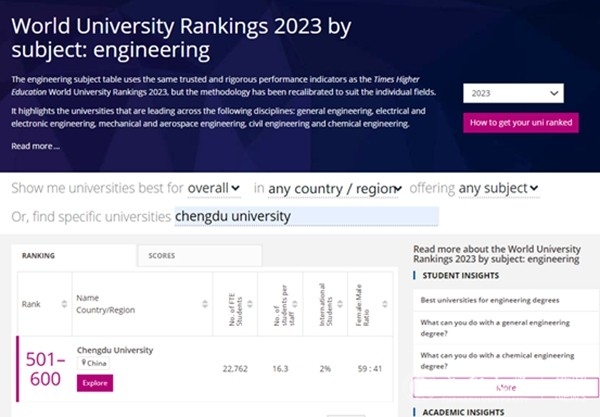
Task: Sort by Name Country/Region arrows
Action: [x=205, y=304]
